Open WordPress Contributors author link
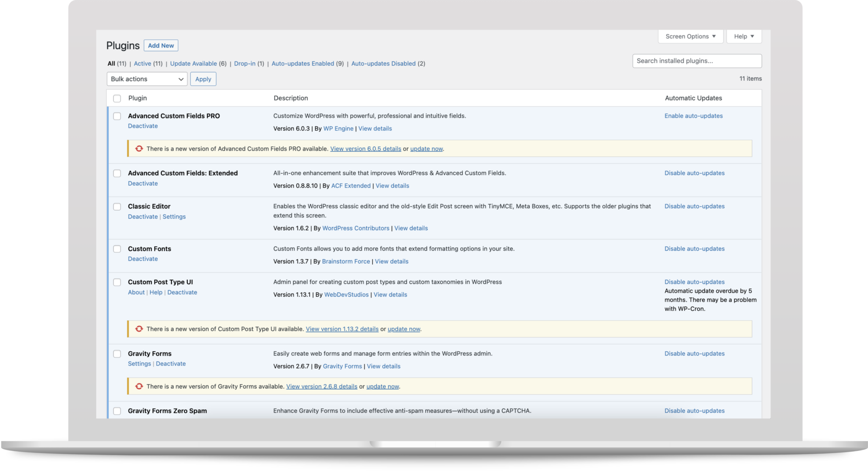The image size is (868, 475). click(x=356, y=228)
